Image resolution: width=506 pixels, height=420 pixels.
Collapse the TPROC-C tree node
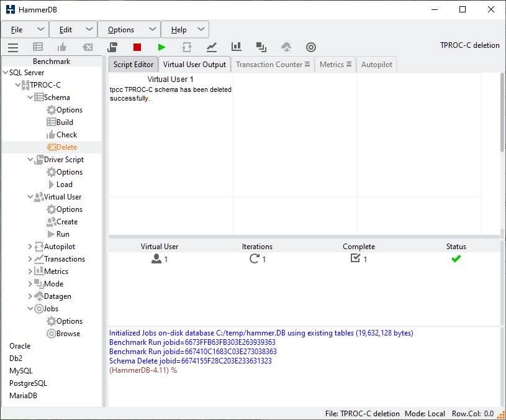(x=18, y=85)
